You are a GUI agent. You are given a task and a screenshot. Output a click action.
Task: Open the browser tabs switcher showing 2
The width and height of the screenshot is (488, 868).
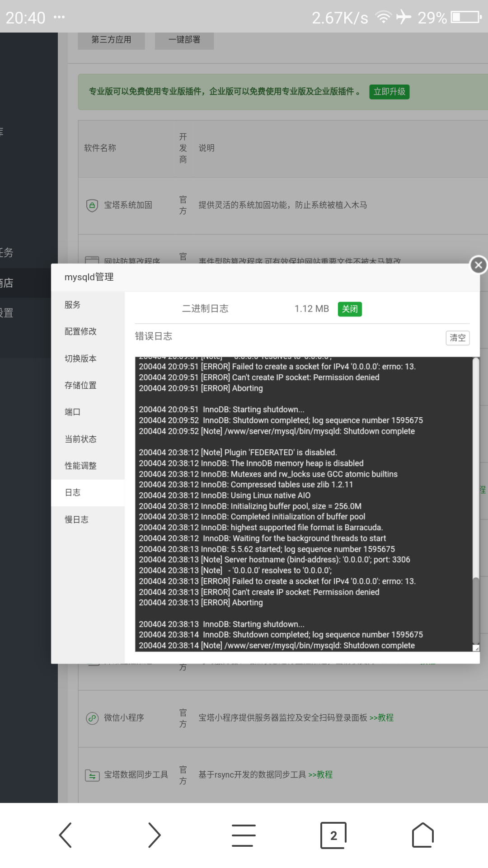click(x=333, y=835)
